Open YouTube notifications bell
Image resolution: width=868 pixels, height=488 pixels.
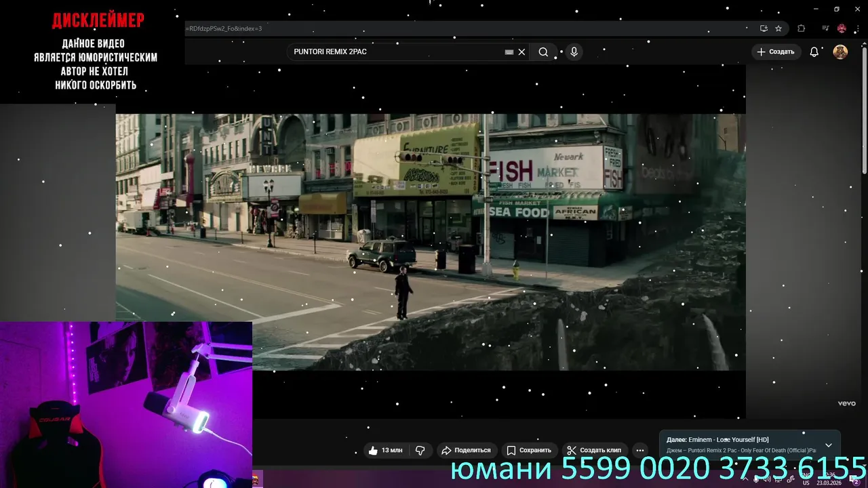click(814, 52)
